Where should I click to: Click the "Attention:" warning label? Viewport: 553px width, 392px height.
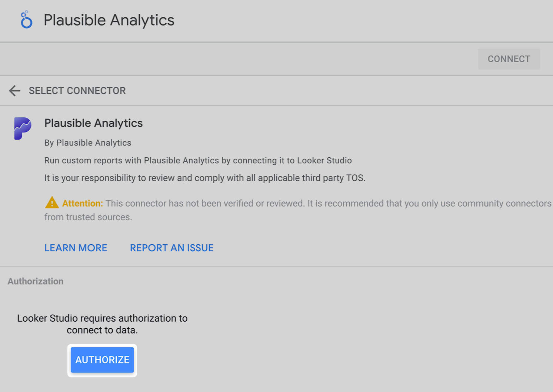click(x=83, y=203)
